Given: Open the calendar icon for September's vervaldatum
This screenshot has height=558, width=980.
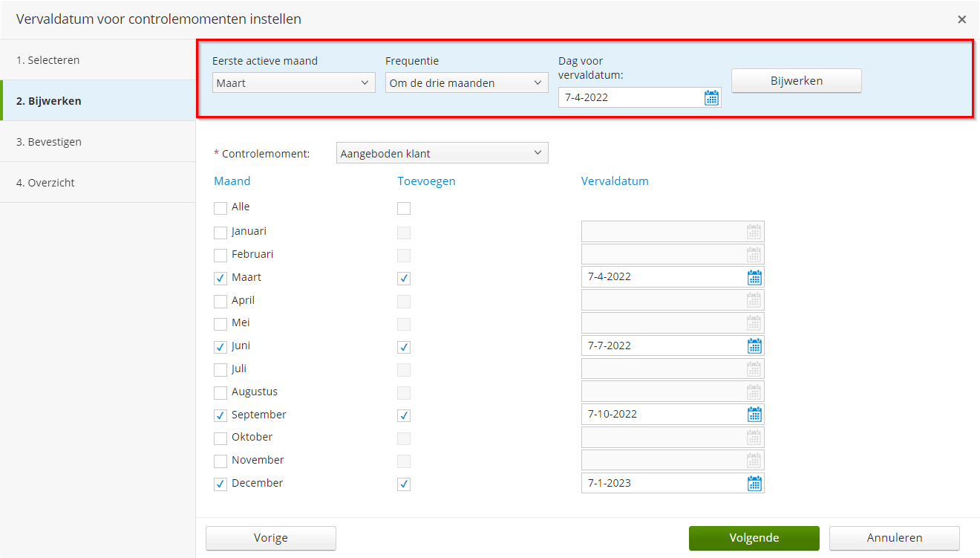Looking at the screenshot, I should pyautogui.click(x=754, y=414).
